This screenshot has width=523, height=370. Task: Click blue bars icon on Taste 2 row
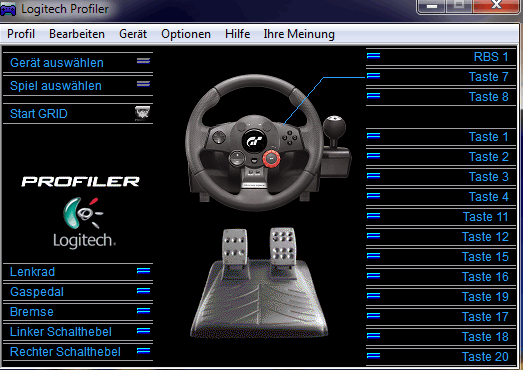(x=374, y=155)
